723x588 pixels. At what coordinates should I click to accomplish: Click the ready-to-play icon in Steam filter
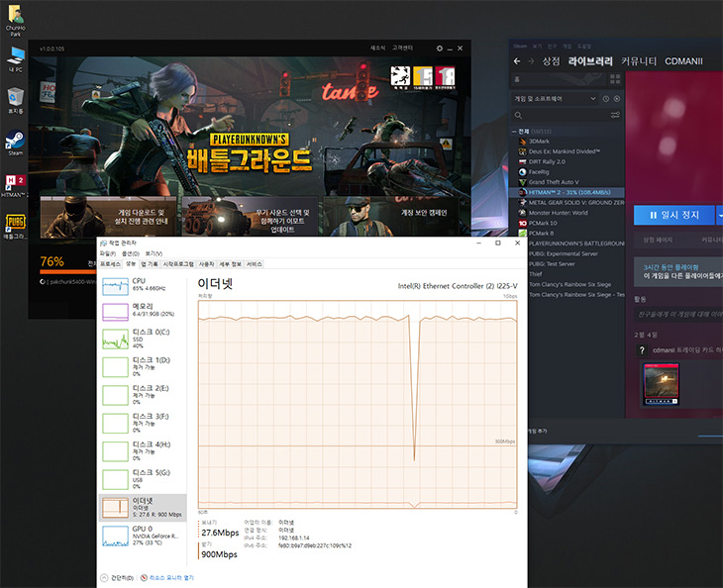pyautogui.click(x=617, y=99)
